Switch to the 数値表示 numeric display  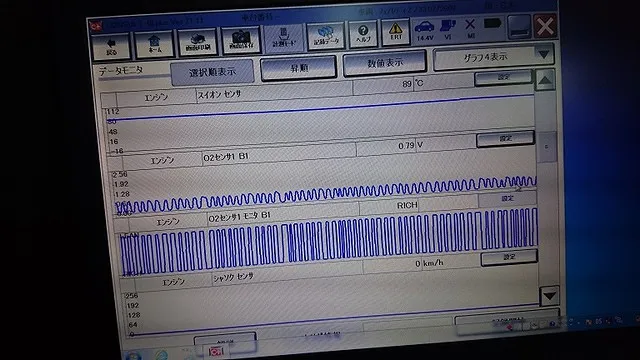pos(384,63)
